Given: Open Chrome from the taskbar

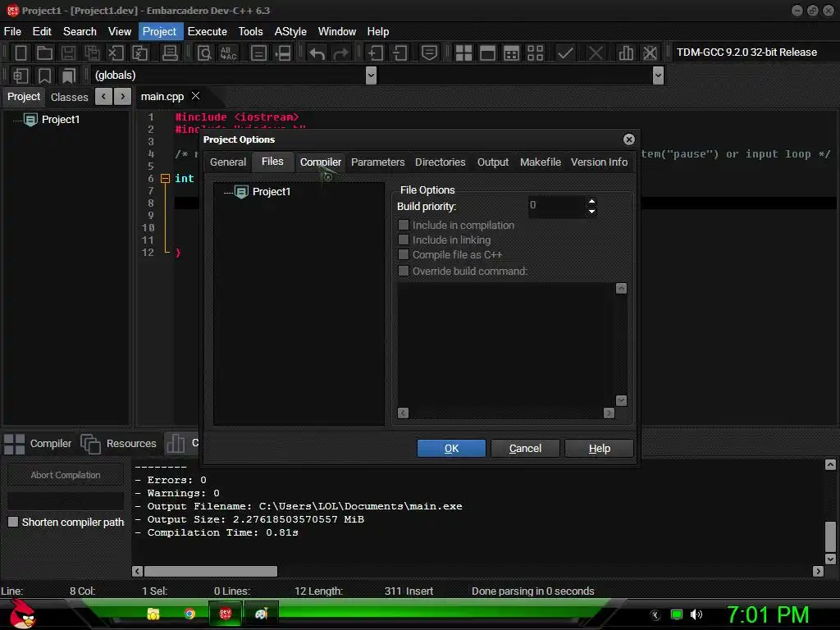Looking at the screenshot, I should [x=189, y=614].
